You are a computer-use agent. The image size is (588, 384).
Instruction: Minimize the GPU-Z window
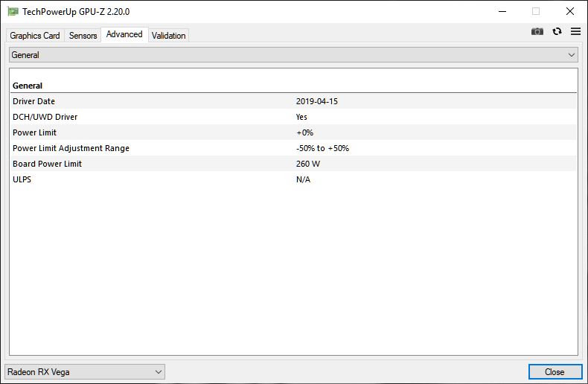pyautogui.click(x=502, y=12)
